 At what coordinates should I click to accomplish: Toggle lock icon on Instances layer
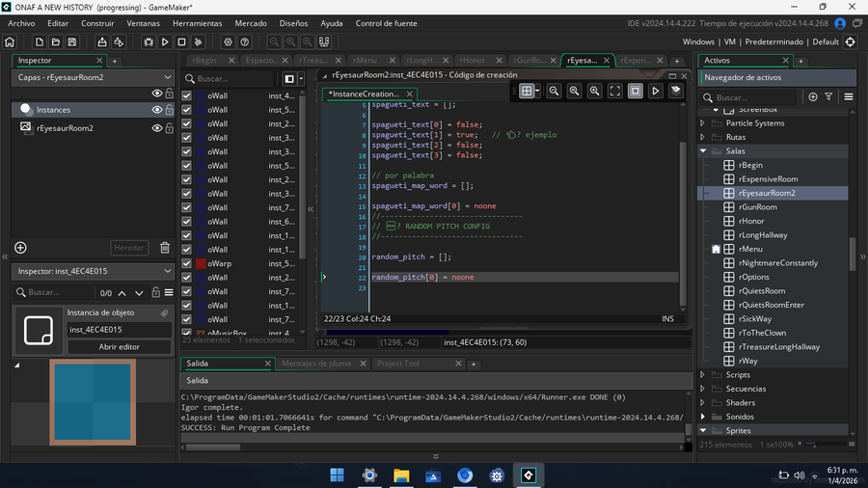point(169,110)
